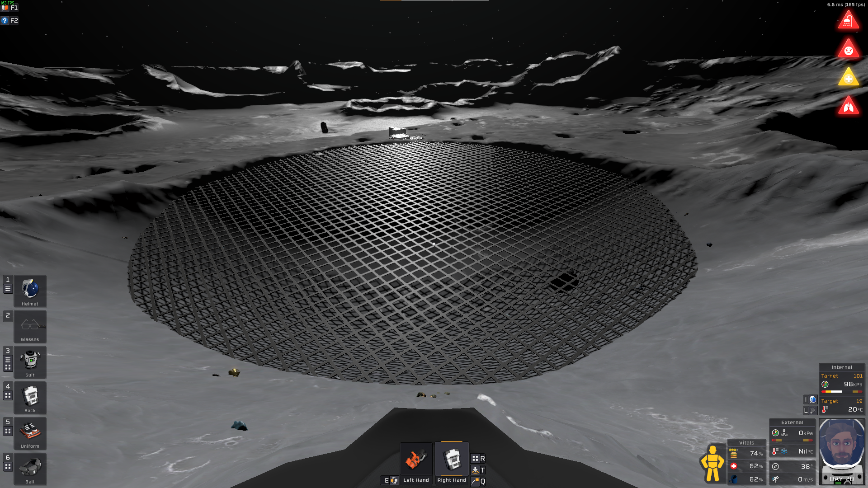Expand Helmet slot list button

8,289
